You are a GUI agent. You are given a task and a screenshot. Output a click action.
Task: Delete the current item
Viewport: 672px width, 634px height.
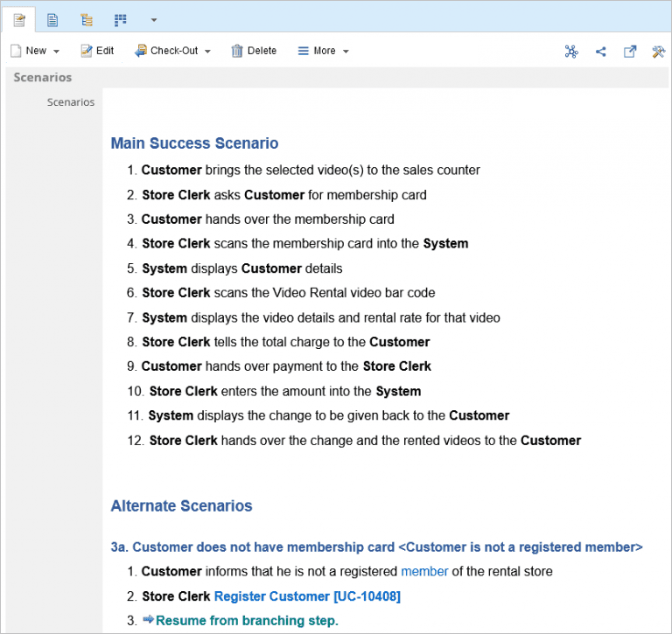tap(254, 51)
